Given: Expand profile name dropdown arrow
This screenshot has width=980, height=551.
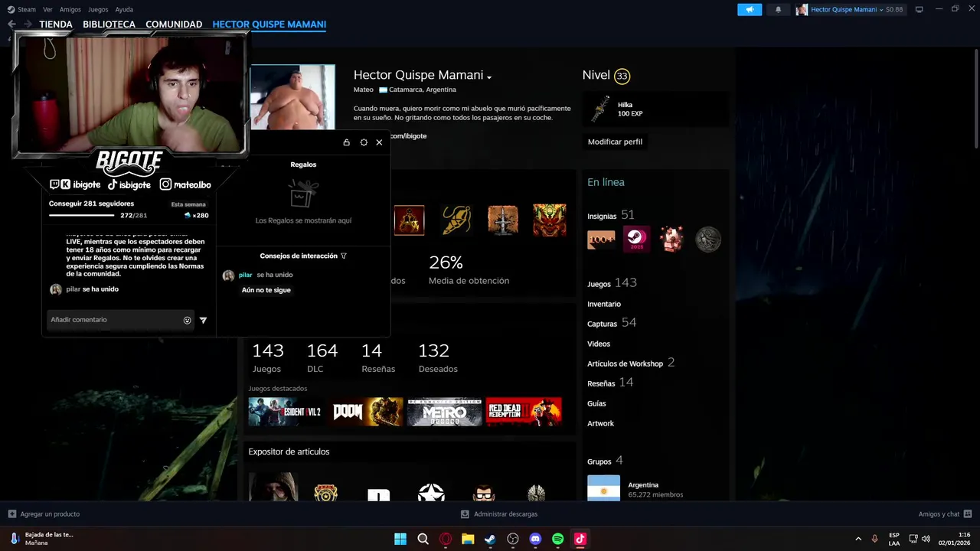Looking at the screenshot, I should pyautogui.click(x=488, y=77).
